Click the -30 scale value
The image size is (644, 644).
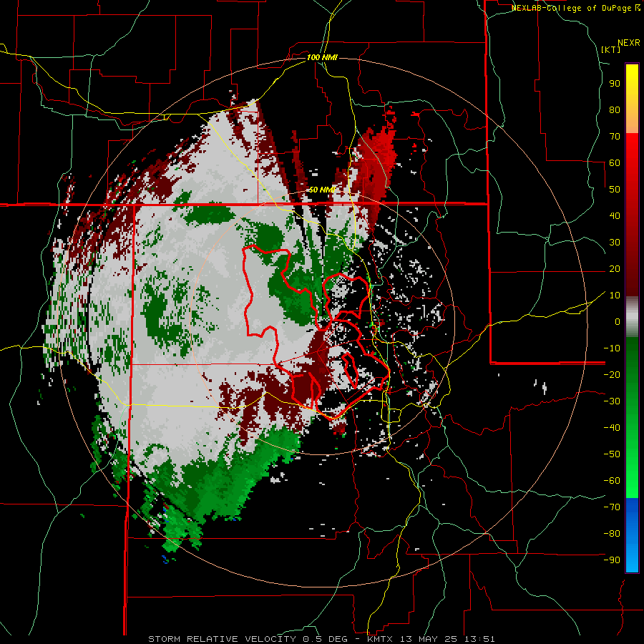point(612,401)
